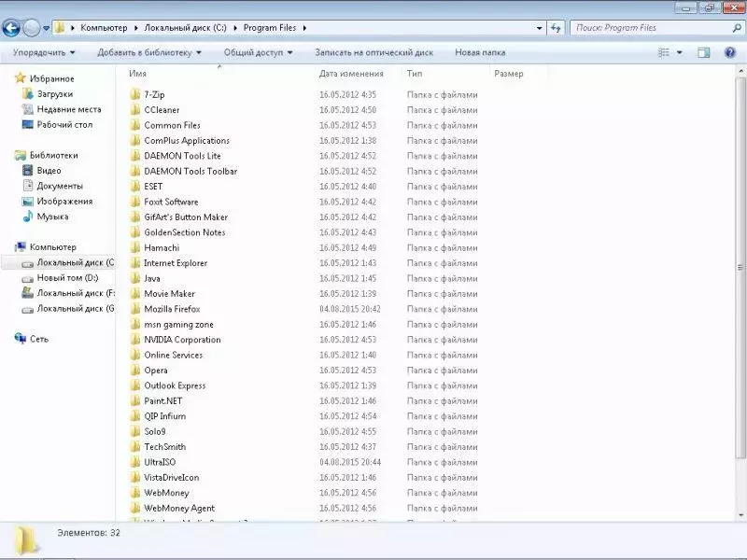Open the address bar previous locations dropdown
This screenshot has width=747, height=560.
pos(540,28)
